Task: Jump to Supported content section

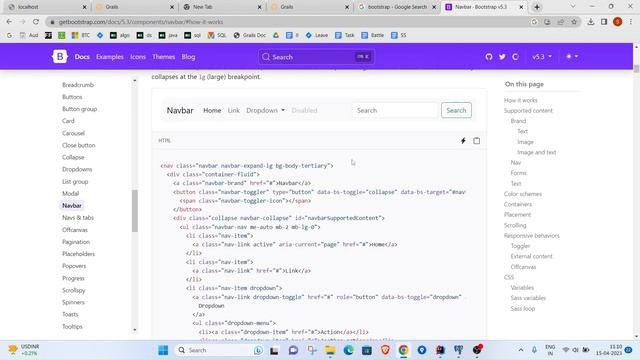Action: tap(528, 111)
